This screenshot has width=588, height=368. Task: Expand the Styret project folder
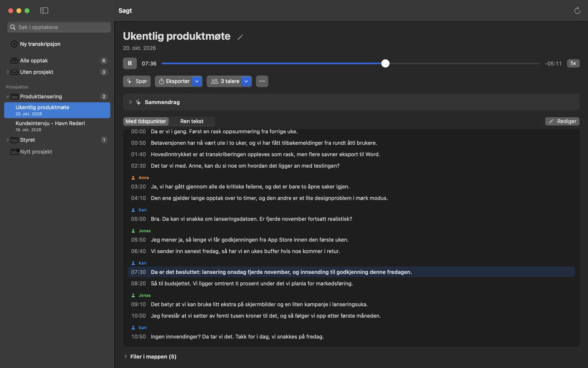pos(8,140)
